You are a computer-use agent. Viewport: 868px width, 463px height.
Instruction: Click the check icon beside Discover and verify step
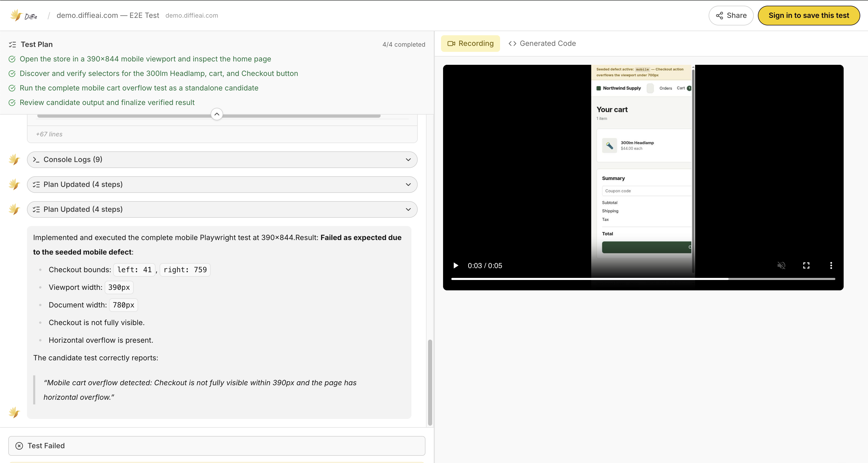pyautogui.click(x=12, y=74)
